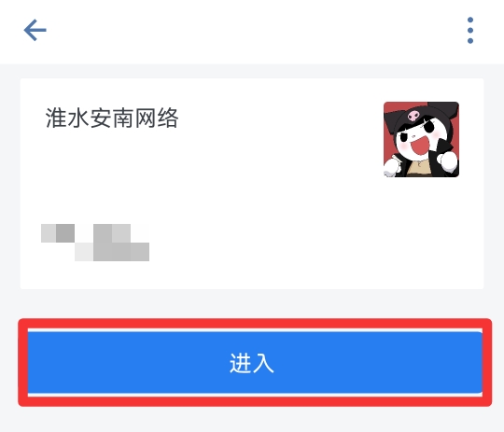Click the 进入 label on the blue button
This screenshot has height=432, width=504.
(x=252, y=363)
